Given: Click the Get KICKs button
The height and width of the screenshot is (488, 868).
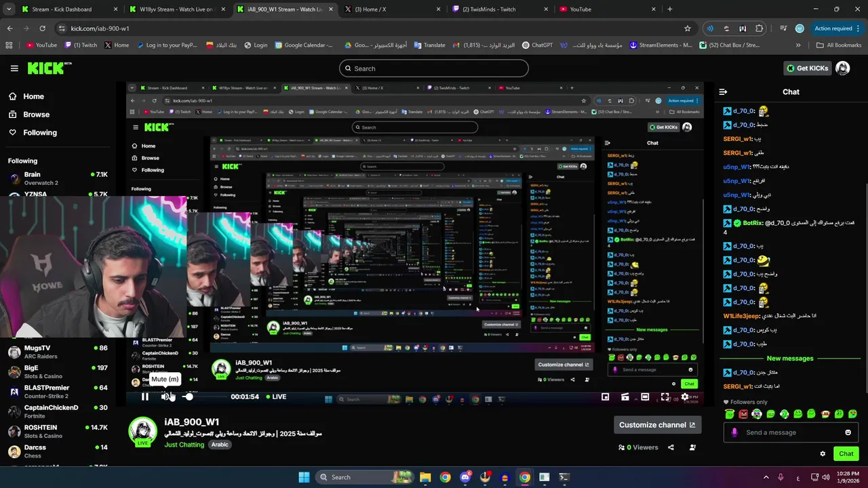Looking at the screenshot, I should pyautogui.click(x=807, y=68).
